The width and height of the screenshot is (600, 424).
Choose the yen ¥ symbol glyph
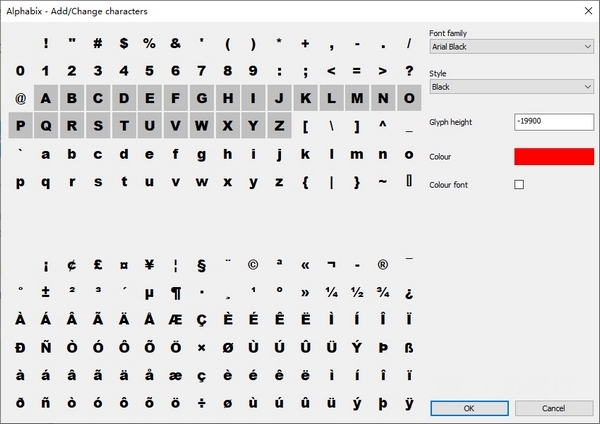[x=149, y=265]
